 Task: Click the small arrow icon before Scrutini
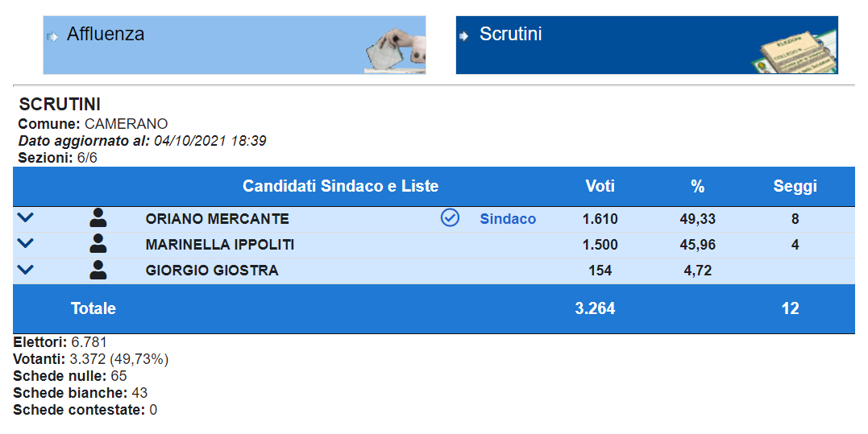pyautogui.click(x=464, y=36)
